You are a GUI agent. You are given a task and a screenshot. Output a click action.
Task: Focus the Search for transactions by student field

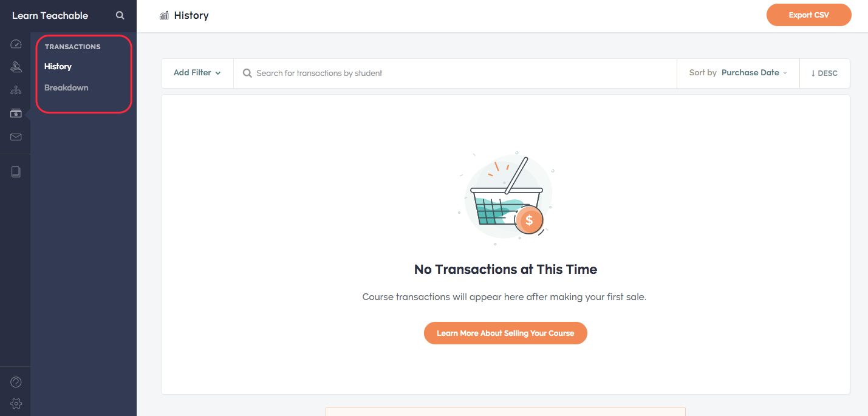[x=455, y=73]
